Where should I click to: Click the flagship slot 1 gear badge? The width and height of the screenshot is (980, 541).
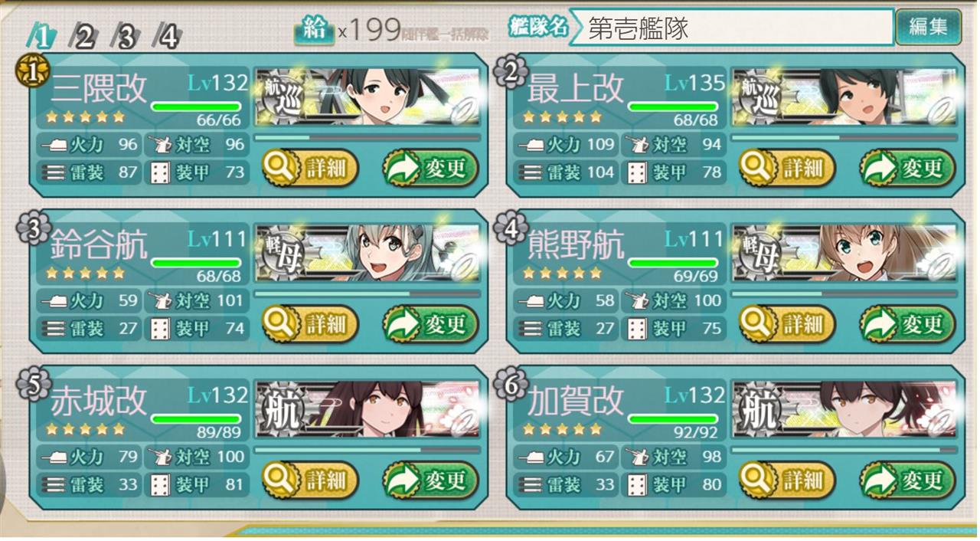(28, 74)
